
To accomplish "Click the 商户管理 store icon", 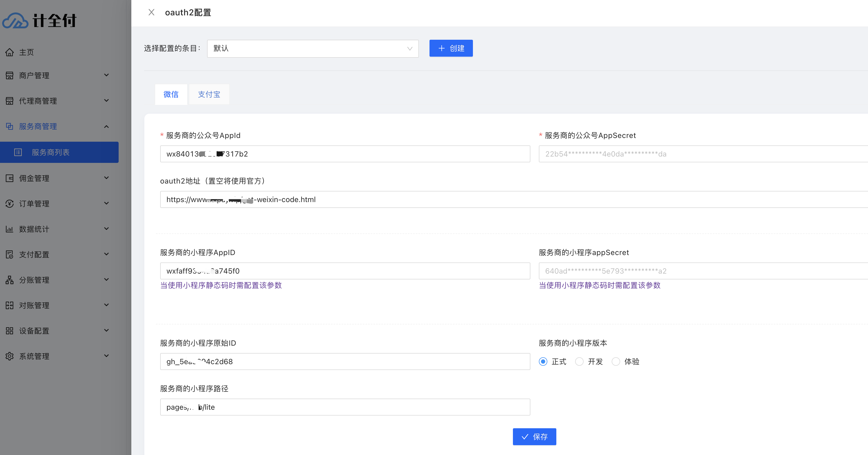I will [10, 75].
